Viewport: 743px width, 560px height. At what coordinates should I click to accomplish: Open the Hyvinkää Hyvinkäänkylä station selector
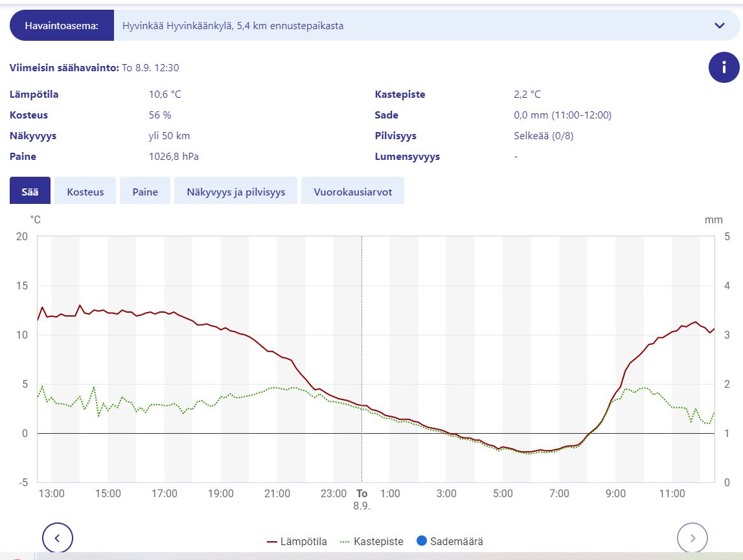415,26
